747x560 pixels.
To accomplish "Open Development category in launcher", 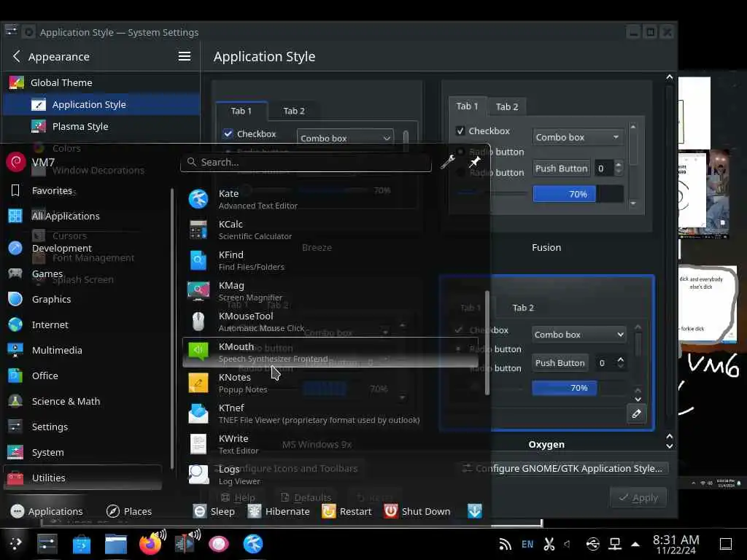I will 83,248.
